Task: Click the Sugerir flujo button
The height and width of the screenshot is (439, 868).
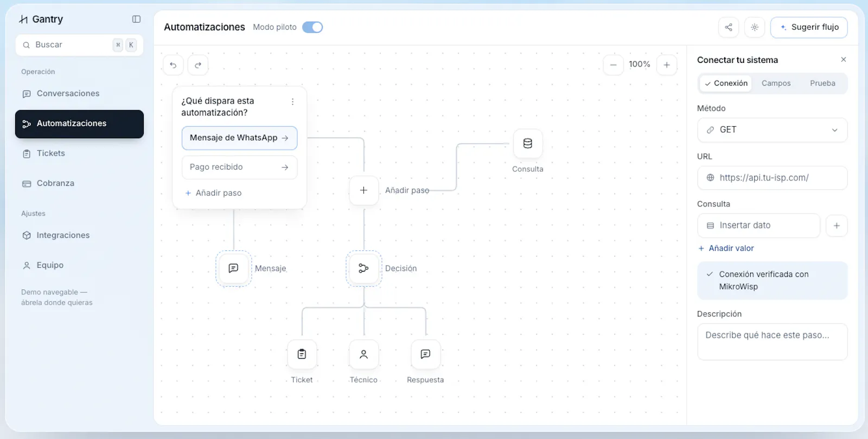Action: pyautogui.click(x=809, y=27)
